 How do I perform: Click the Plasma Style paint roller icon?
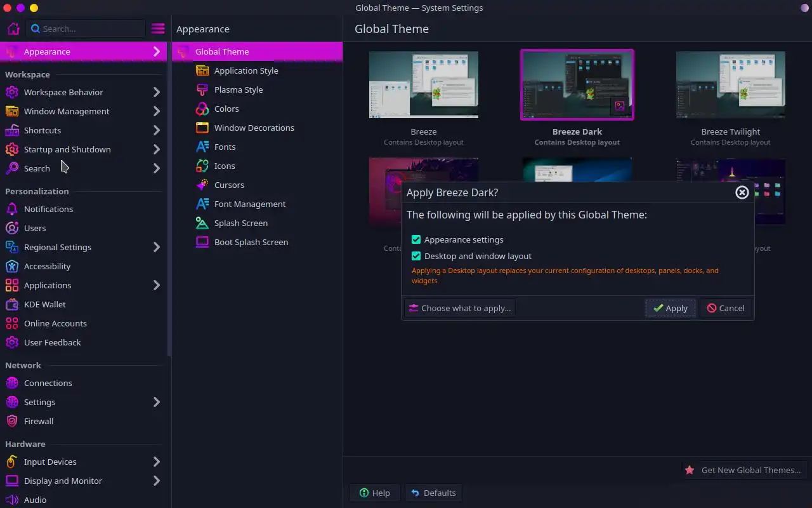pos(202,90)
